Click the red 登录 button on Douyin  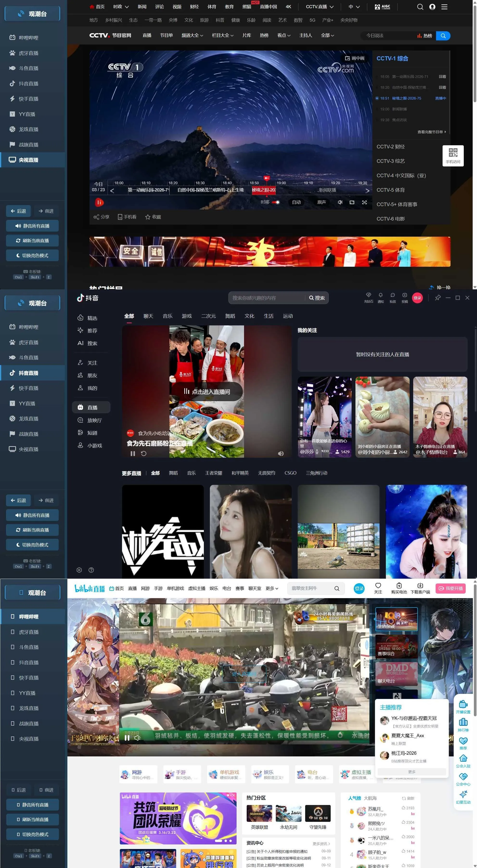(418, 298)
